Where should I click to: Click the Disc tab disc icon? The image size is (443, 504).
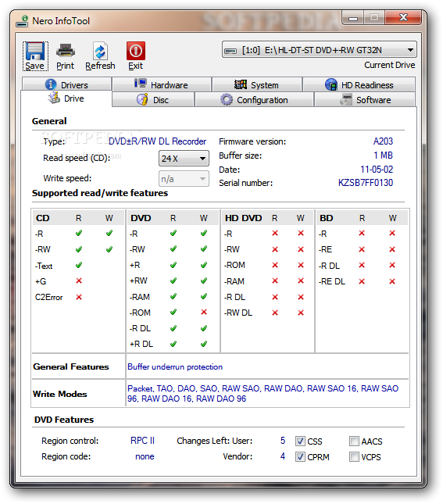tap(142, 99)
